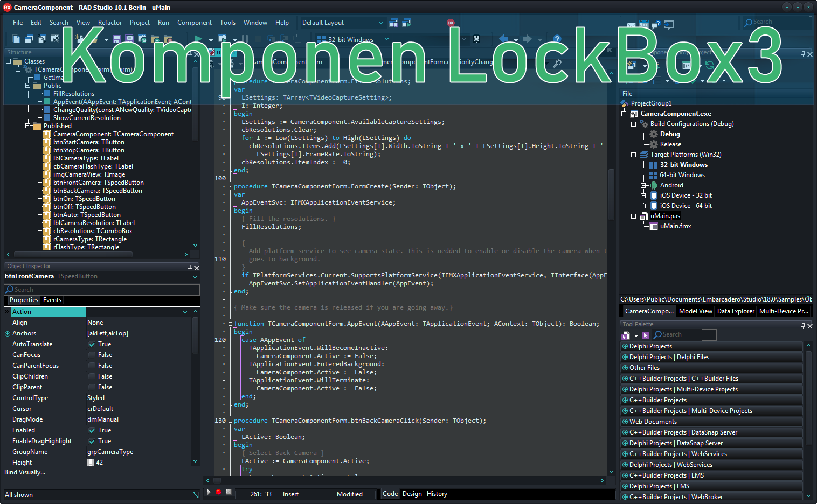Open the Default Layout dropdown
This screenshot has width=817, height=504.
[x=381, y=23]
